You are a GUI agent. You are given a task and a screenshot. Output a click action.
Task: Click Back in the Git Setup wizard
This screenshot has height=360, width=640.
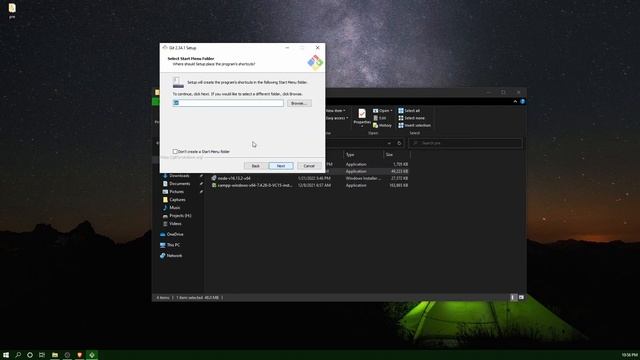click(256, 166)
